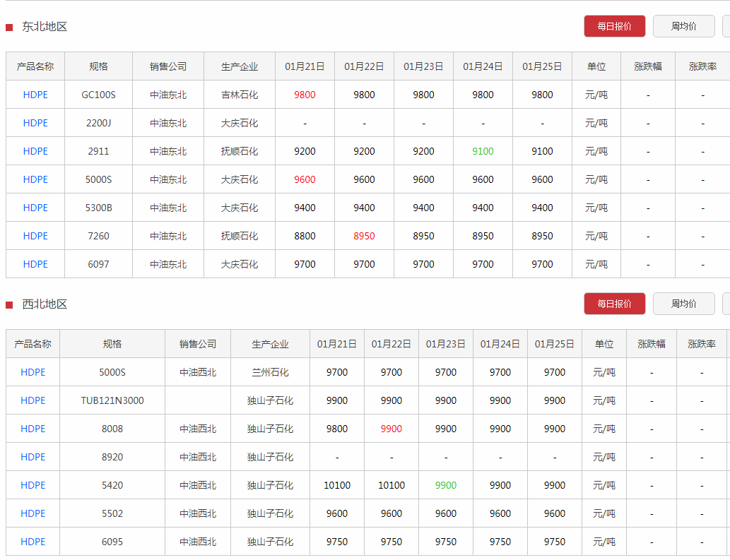The height and width of the screenshot is (560, 730).
Task: Open HDPE link in 8920 row
Action: click(x=33, y=457)
